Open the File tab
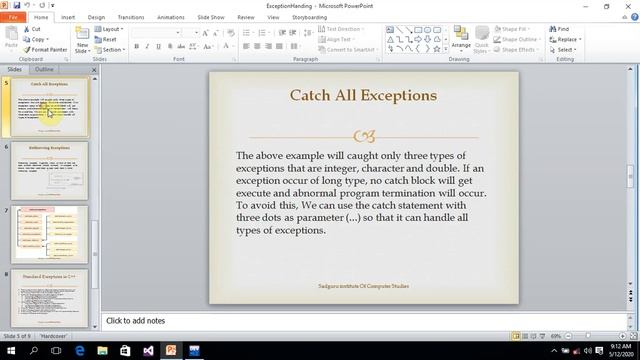This screenshot has width=640, height=360. 13,17
